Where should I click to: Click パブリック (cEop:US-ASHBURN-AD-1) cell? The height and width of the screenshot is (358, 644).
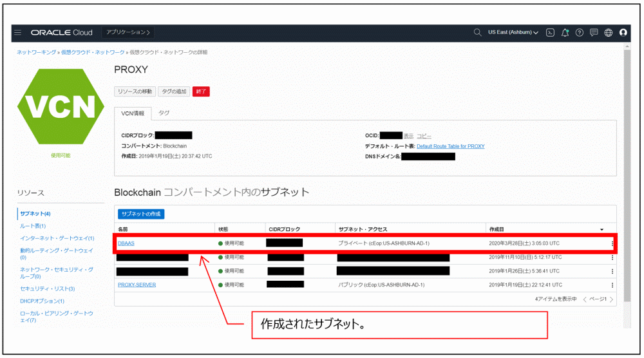[381, 285]
